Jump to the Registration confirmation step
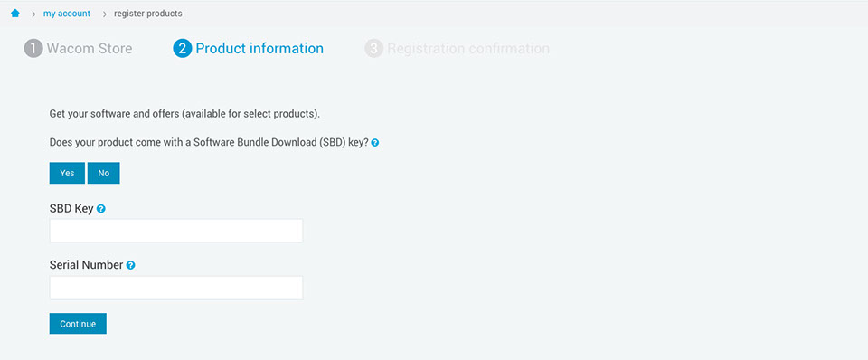The image size is (868, 360). [468, 49]
